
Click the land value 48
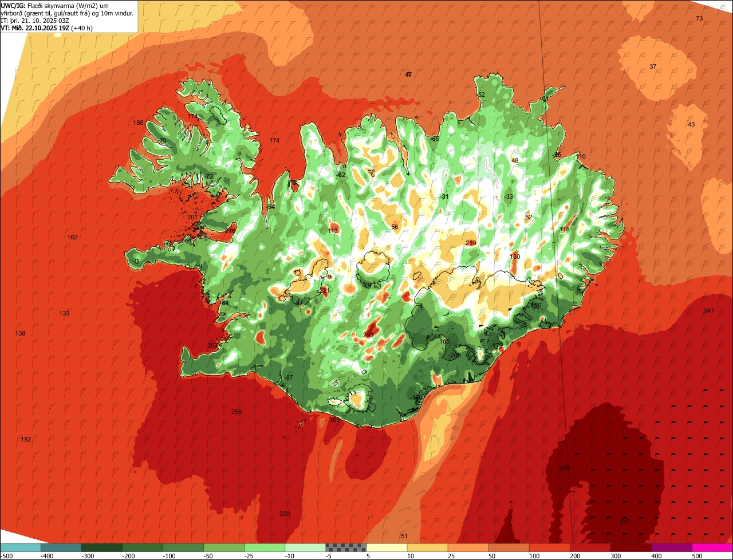(x=515, y=160)
